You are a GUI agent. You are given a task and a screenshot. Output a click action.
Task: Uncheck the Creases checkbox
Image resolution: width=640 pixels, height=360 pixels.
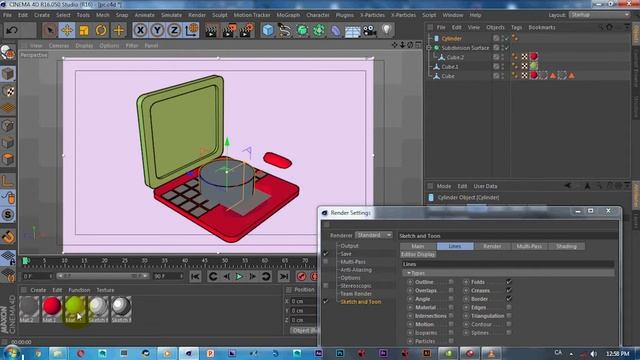pos(509,290)
